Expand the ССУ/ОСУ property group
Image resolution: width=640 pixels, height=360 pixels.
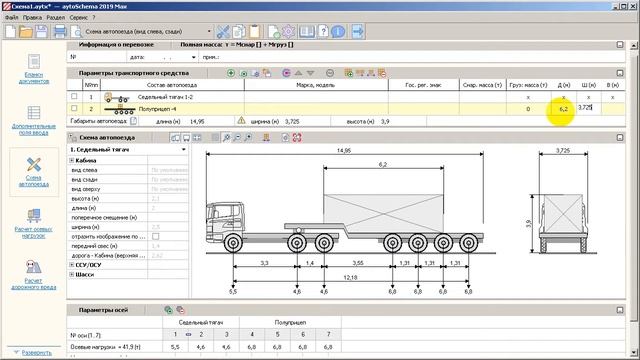click(72, 265)
